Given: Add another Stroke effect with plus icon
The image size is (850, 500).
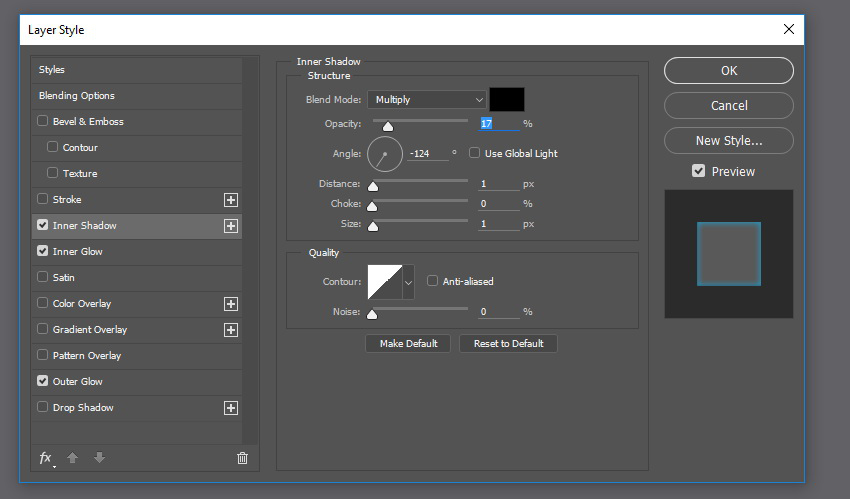Looking at the screenshot, I should tap(231, 200).
